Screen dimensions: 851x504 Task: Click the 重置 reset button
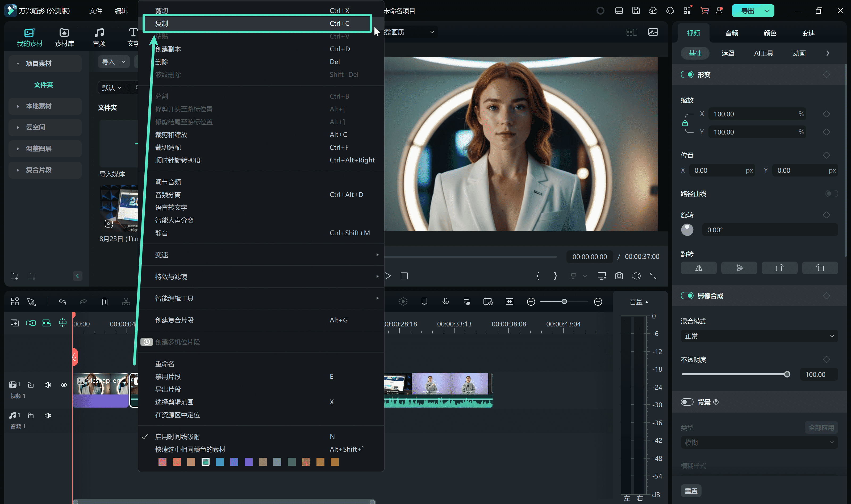tap(691, 491)
